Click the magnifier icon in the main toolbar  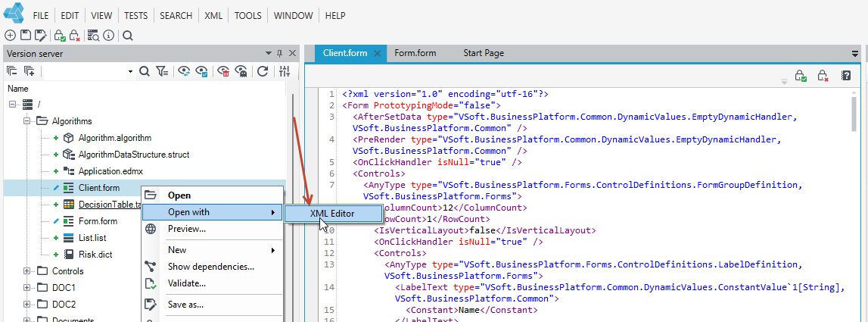pos(127,36)
